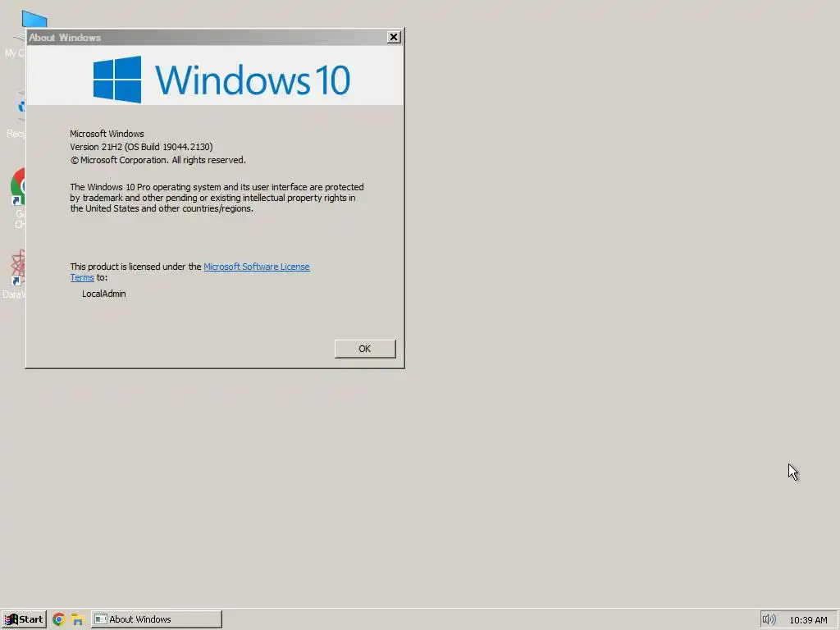Click OK in About Windows dialog
Image resolution: width=840 pixels, height=630 pixels.
pos(365,349)
